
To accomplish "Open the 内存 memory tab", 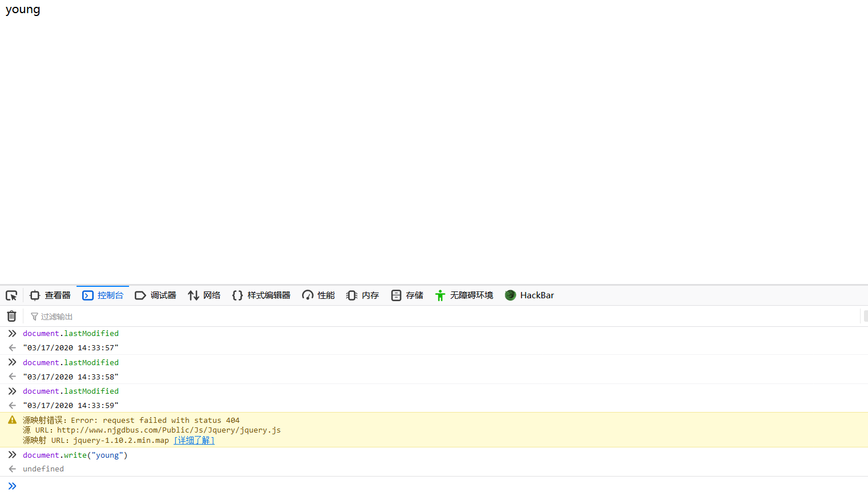I will pos(363,295).
